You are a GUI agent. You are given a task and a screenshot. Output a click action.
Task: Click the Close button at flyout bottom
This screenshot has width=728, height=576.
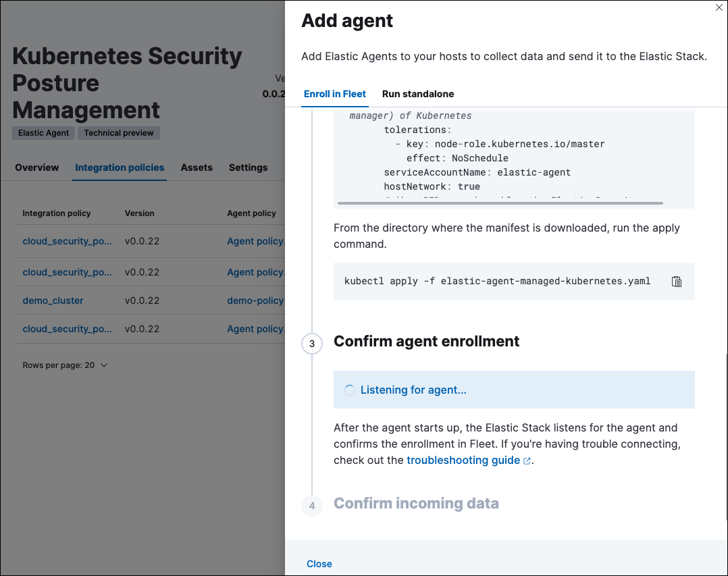[319, 564]
